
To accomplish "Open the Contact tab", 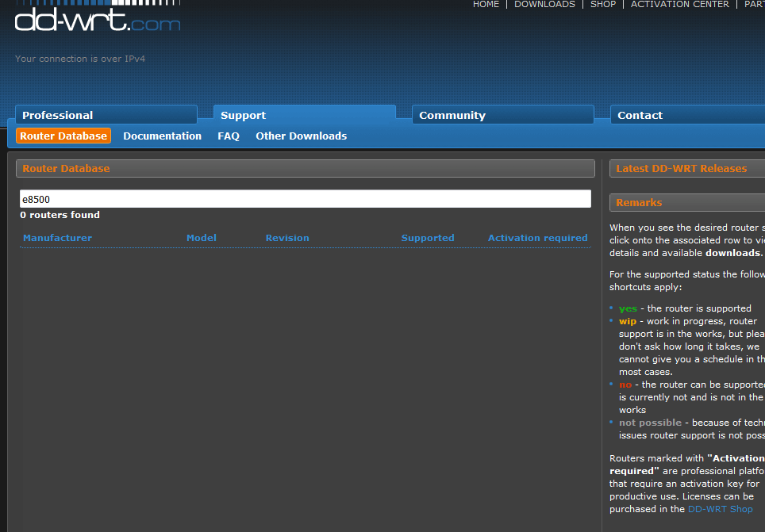I will point(688,115).
